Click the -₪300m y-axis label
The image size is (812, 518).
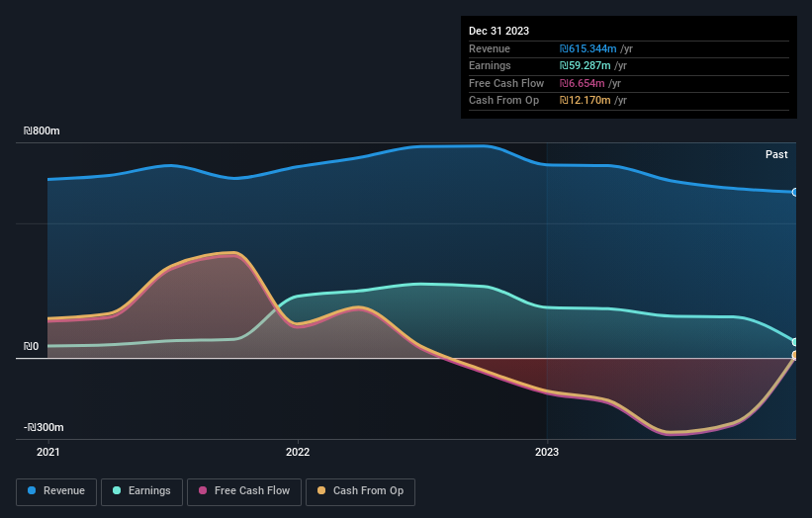pyautogui.click(x=44, y=427)
